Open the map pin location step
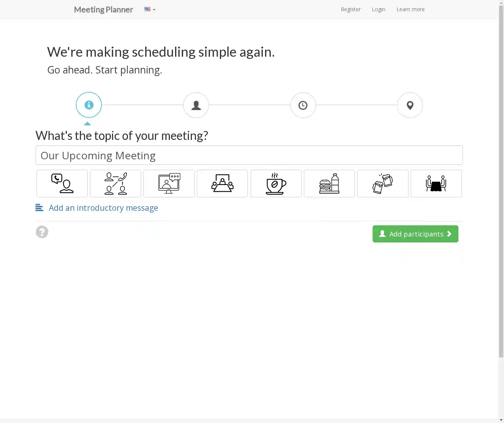 point(410,105)
